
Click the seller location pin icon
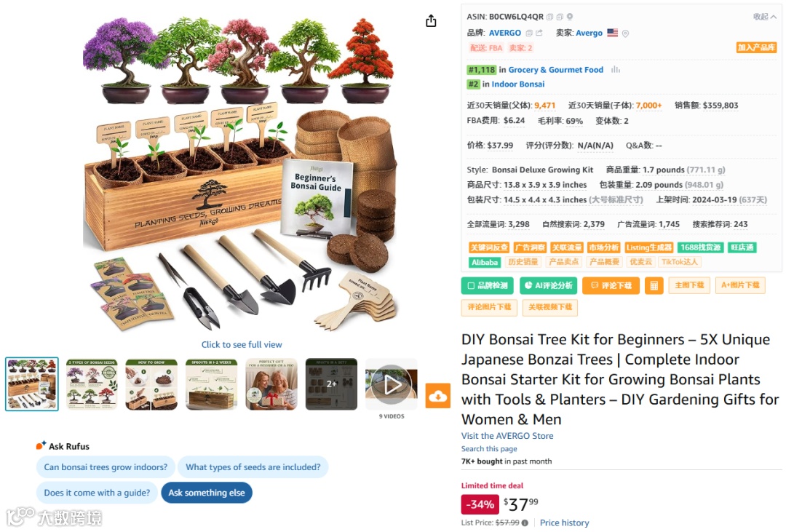click(x=625, y=33)
